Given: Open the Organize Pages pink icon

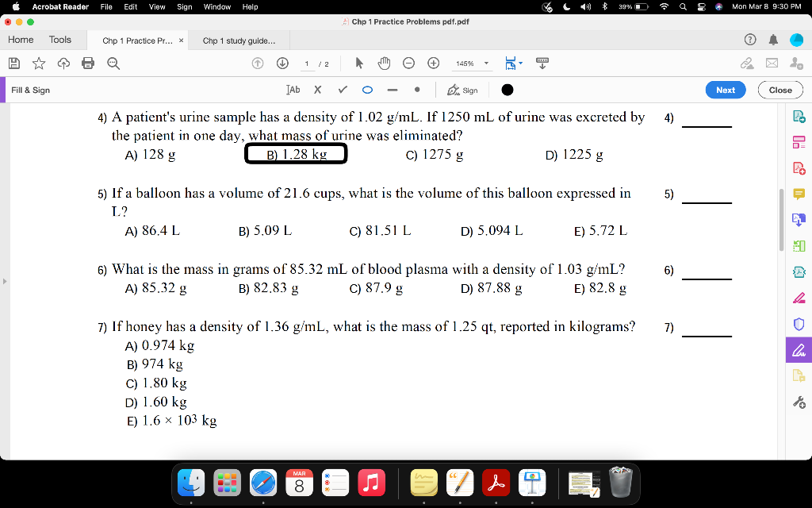Looking at the screenshot, I should tap(799, 142).
